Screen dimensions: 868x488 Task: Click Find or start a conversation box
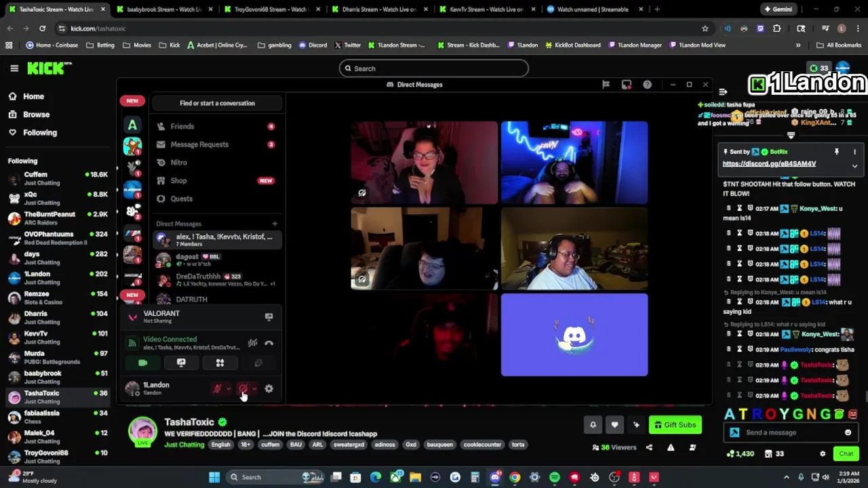click(217, 103)
